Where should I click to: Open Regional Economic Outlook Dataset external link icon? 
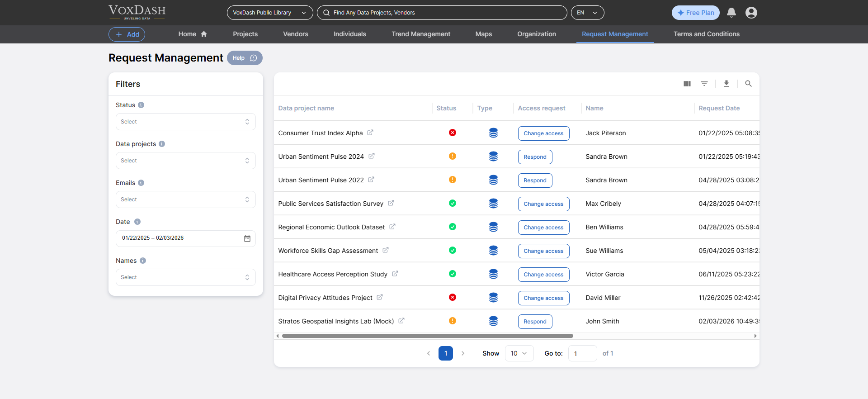tap(392, 227)
